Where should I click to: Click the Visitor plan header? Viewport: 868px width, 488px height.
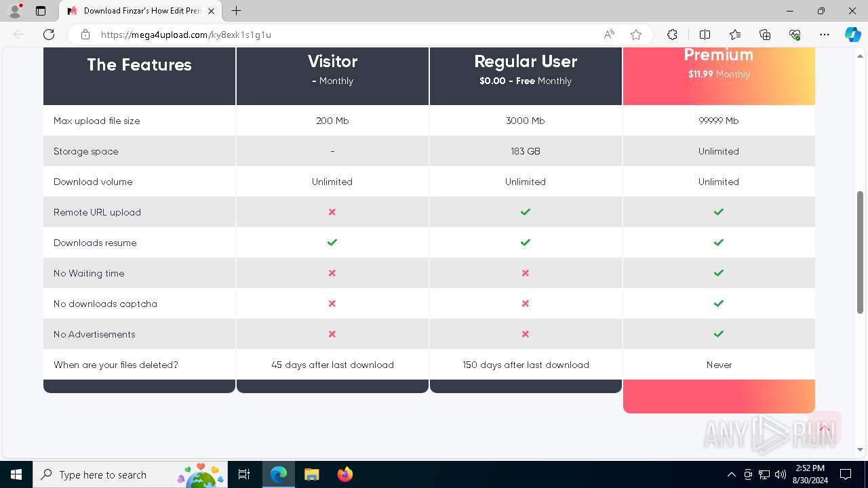(332, 76)
